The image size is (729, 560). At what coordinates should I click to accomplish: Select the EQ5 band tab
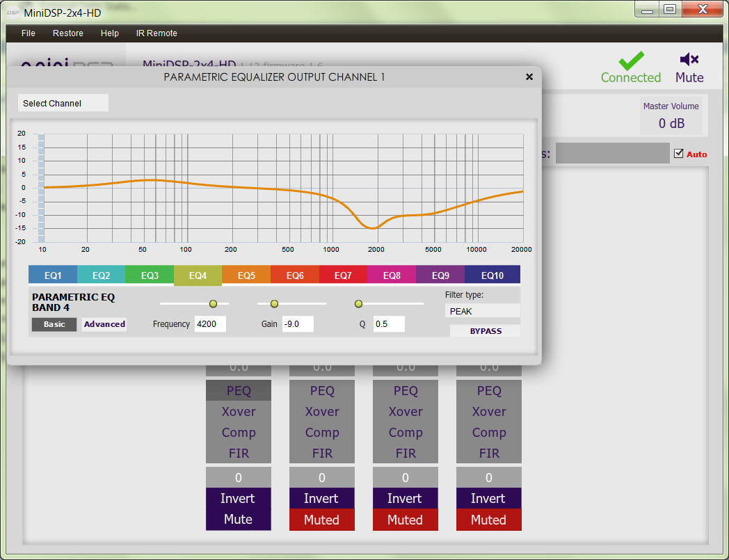pos(246,275)
